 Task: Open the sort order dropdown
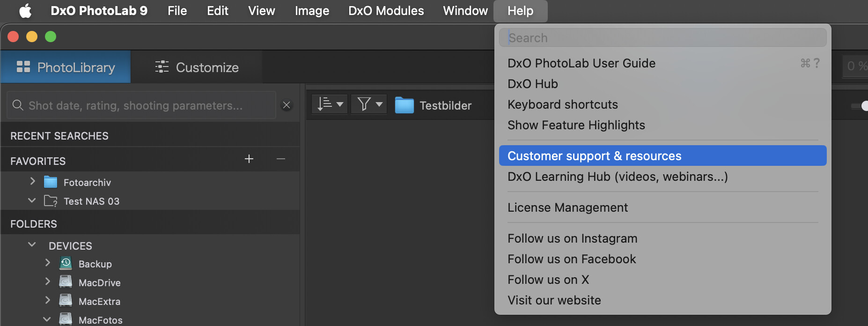(x=330, y=104)
